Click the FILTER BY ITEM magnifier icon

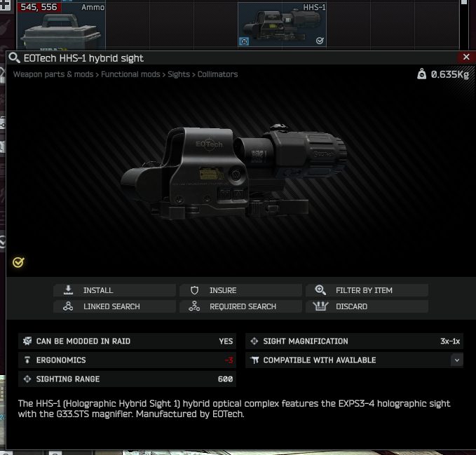tap(320, 290)
